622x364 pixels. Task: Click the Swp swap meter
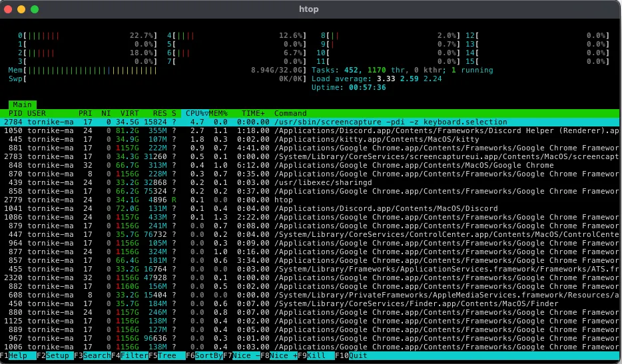click(x=157, y=79)
